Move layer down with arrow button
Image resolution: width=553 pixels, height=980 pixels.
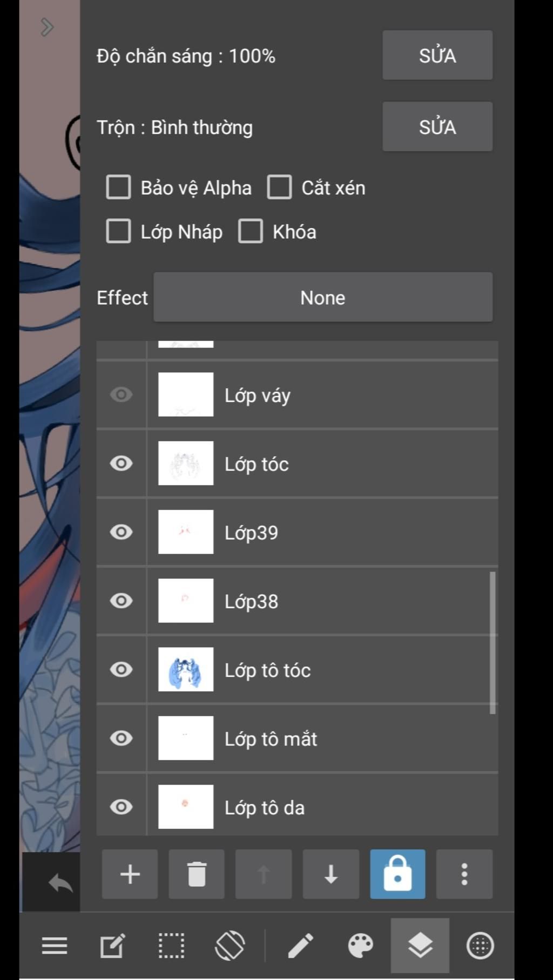[331, 874]
